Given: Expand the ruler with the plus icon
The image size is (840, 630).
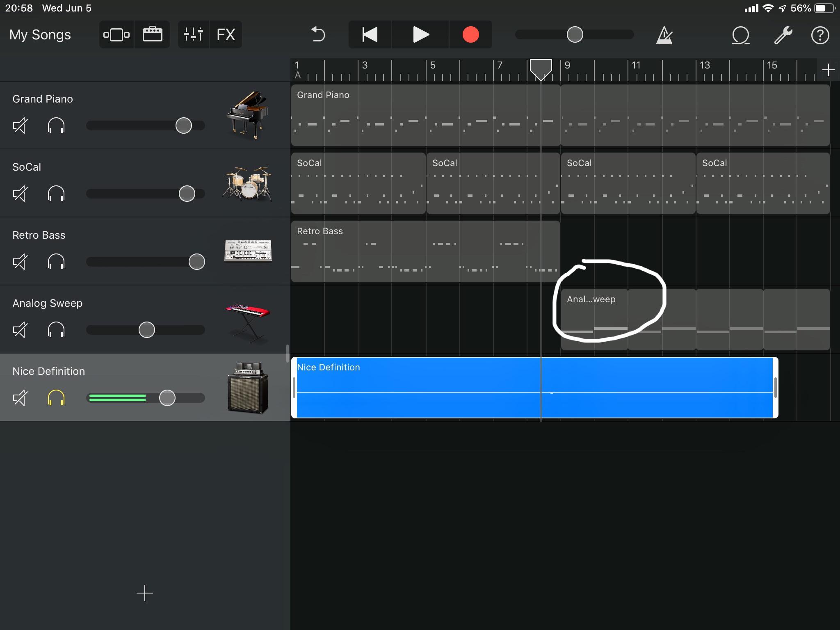Looking at the screenshot, I should tap(829, 69).
